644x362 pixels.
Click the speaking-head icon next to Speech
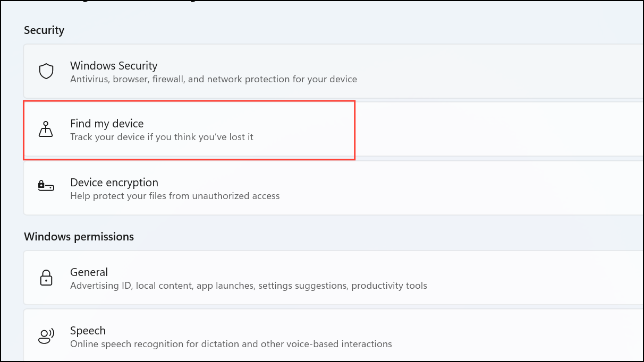(x=46, y=335)
